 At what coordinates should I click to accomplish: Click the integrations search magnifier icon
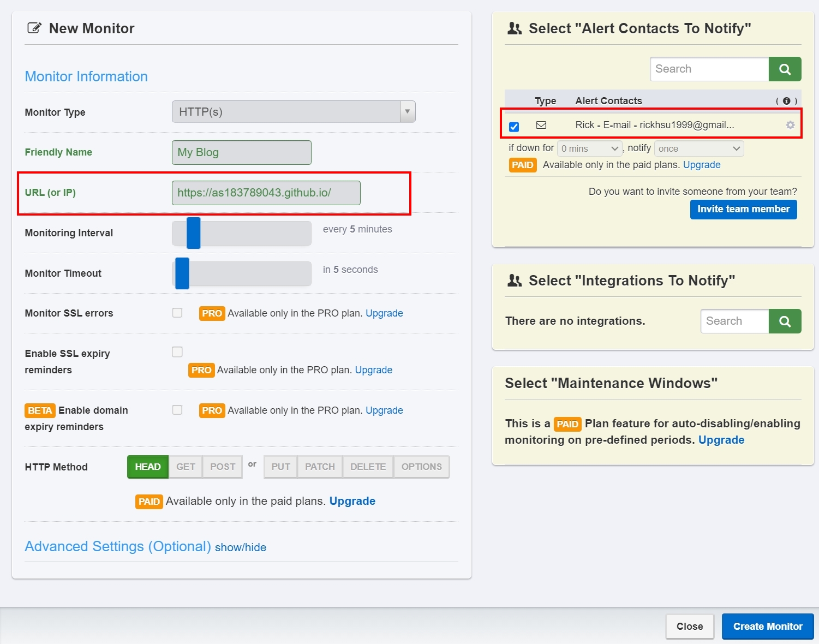pyautogui.click(x=785, y=321)
